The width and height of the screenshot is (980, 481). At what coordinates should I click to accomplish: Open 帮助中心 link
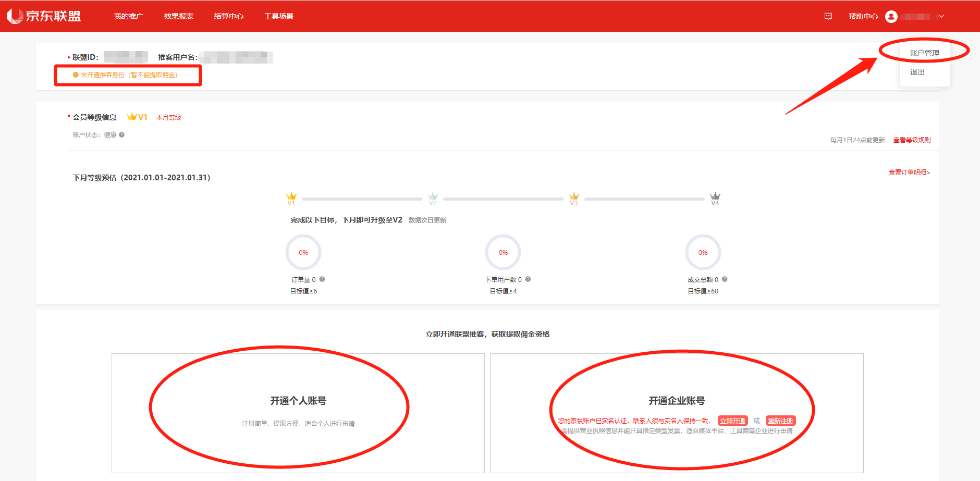point(863,16)
